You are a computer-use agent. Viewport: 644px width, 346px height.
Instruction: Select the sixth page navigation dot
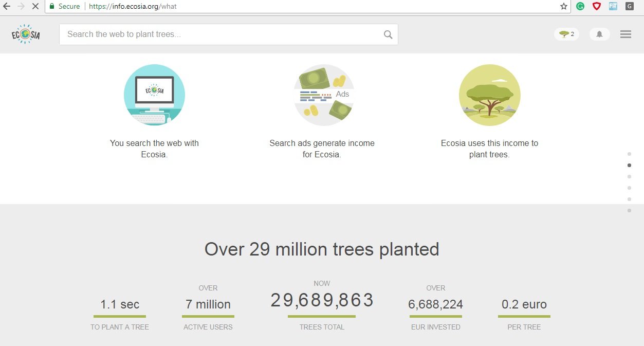(x=629, y=211)
